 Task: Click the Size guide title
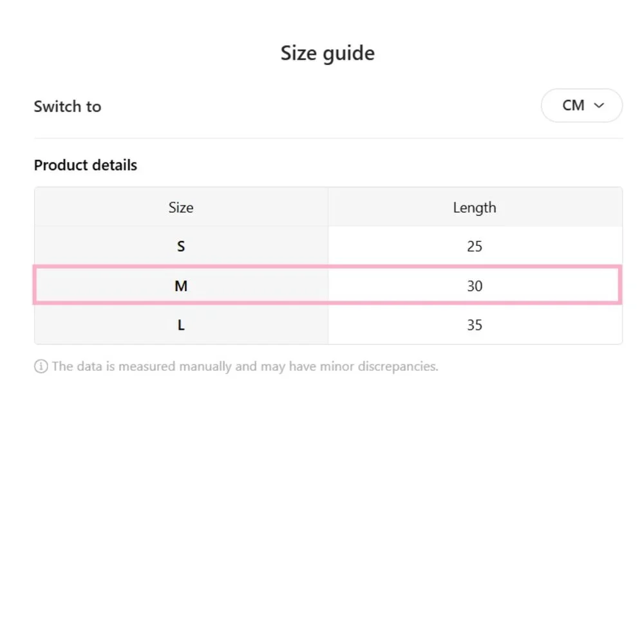pyautogui.click(x=327, y=53)
